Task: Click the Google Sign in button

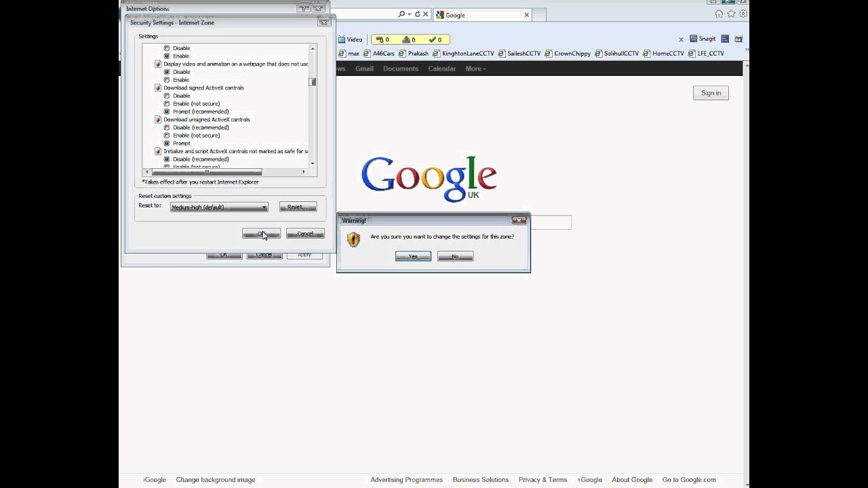Action: 711,93
